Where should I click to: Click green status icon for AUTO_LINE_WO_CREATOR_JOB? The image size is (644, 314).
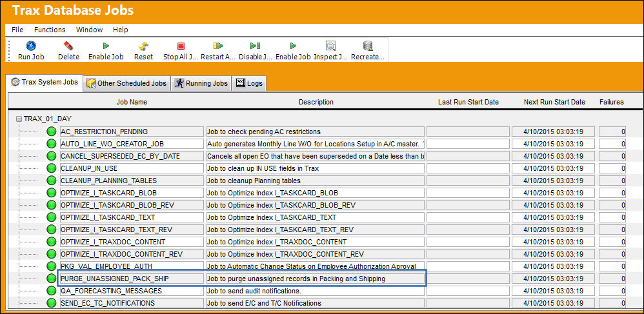click(52, 144)
